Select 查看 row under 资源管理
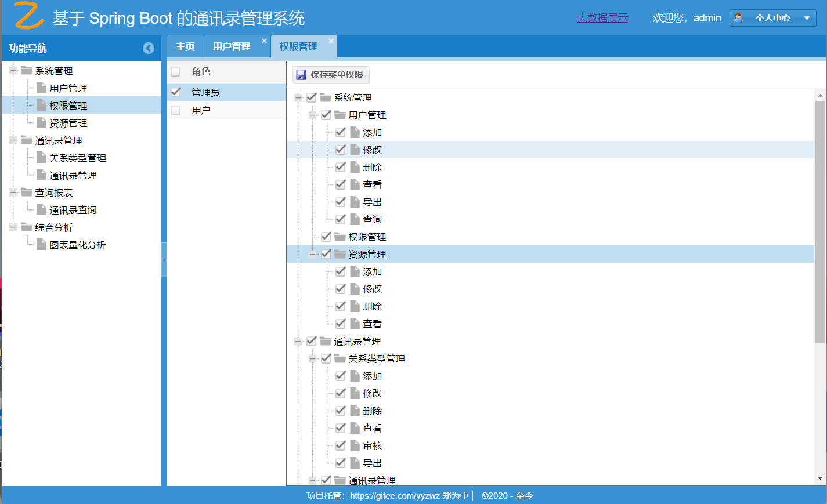This screenshot has height=504, width=827. (x=550, y=324)
